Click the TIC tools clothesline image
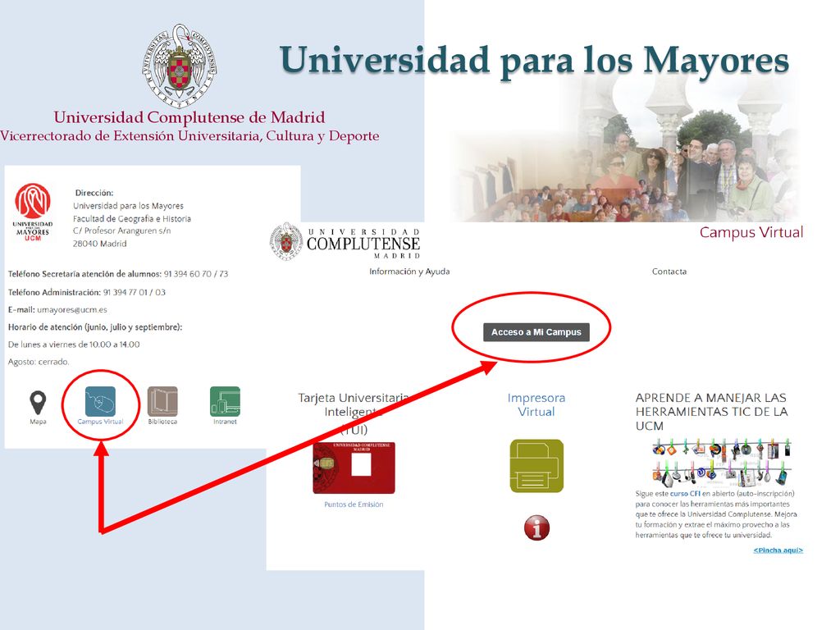 [721, 462]
